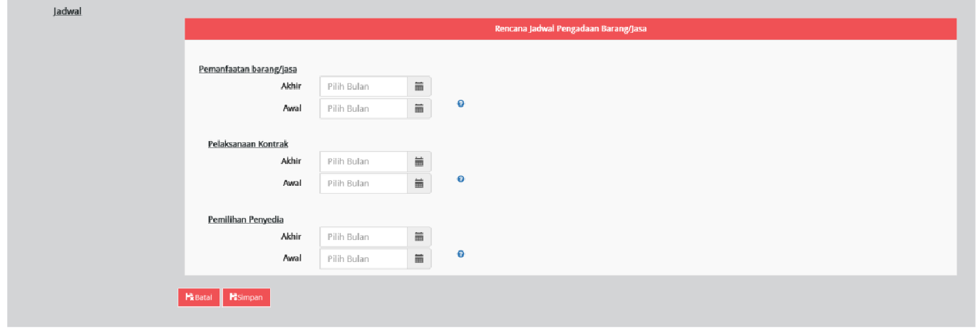Open calendar for Pelaksanaan Kontrak Awal
Viewport: 980px width, 329px height.
tap(419, 184)
